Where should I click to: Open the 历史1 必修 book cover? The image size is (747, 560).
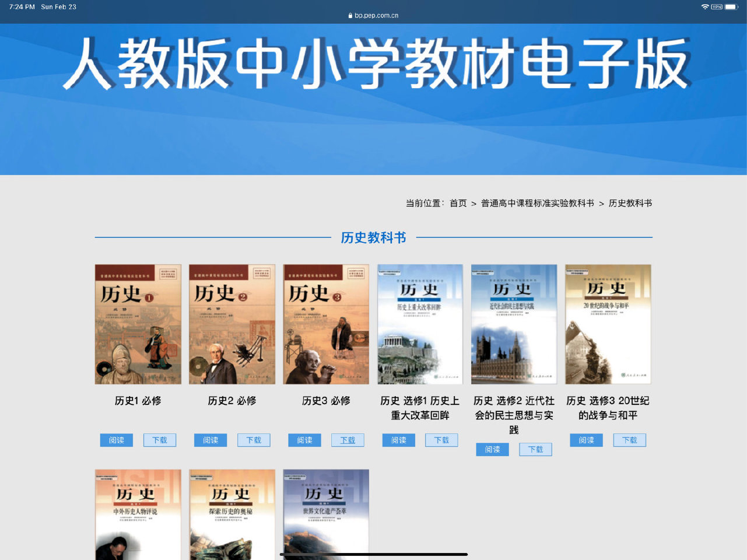[x=138, y=324]
